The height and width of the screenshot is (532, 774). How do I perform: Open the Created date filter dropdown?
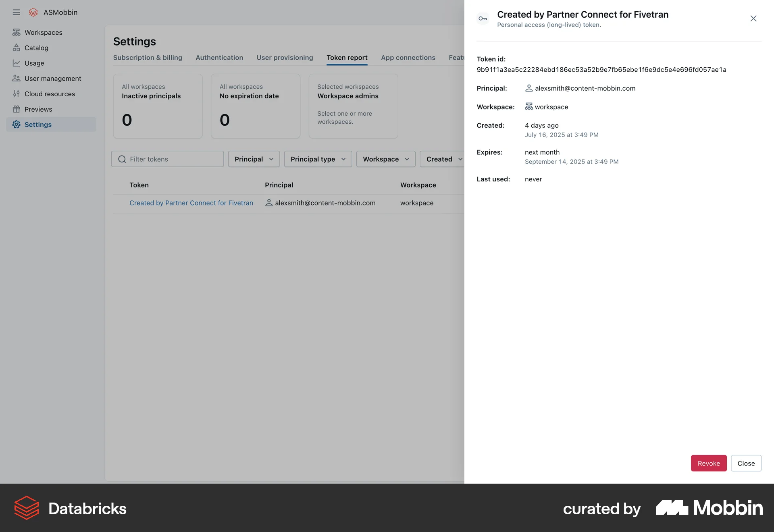point(443,159)
